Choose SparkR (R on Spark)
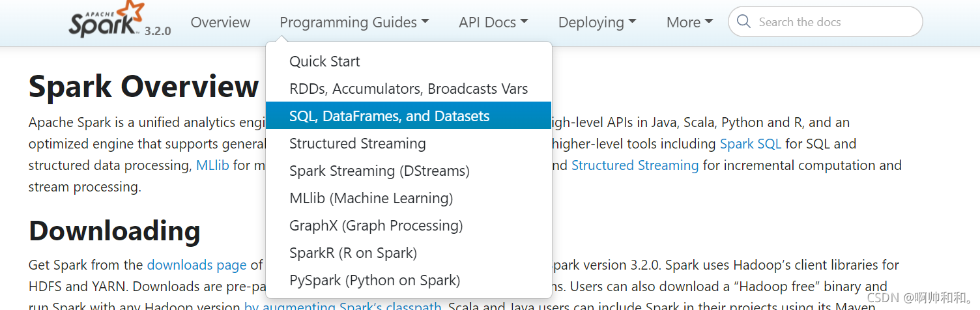Viewport: 980px width, 310px height. coord(409,253)
